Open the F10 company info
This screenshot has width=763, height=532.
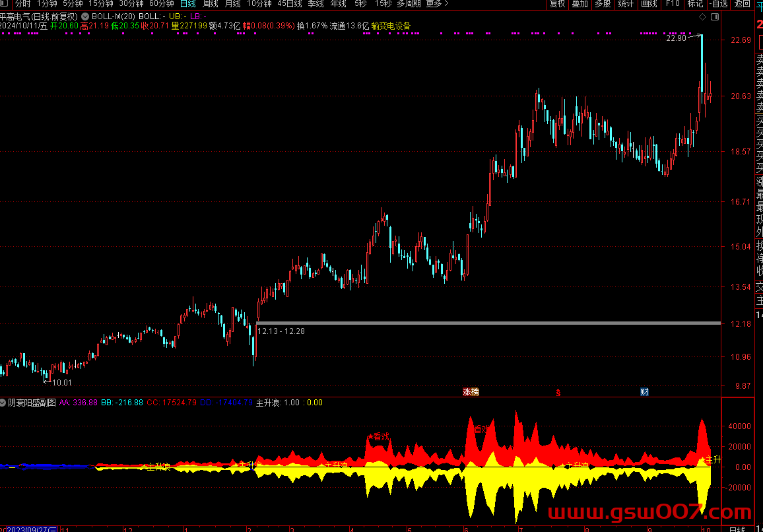pyautogui.click(x=673, y=4)
